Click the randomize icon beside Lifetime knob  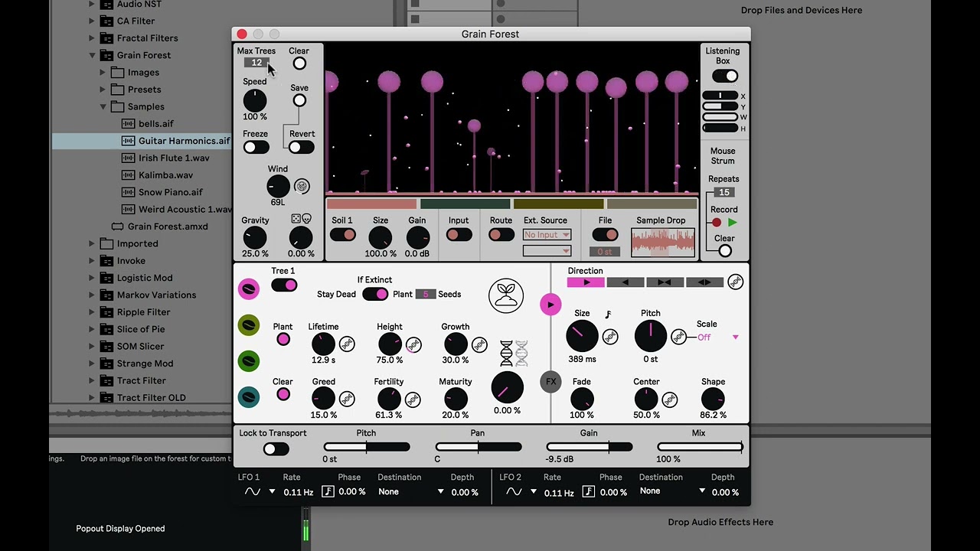pos(347,344)
